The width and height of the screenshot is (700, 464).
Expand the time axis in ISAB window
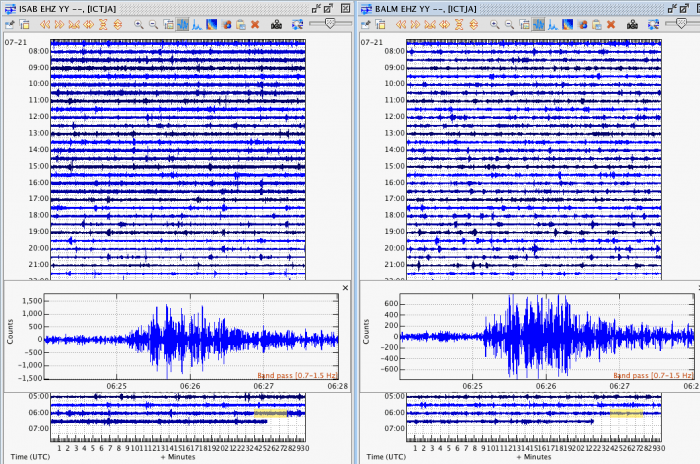[x=88, y=25]
